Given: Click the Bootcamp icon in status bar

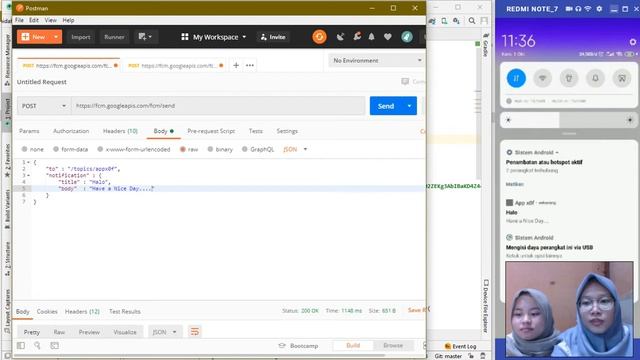Looking at the screenshot, I should click(x=282, y=346).
